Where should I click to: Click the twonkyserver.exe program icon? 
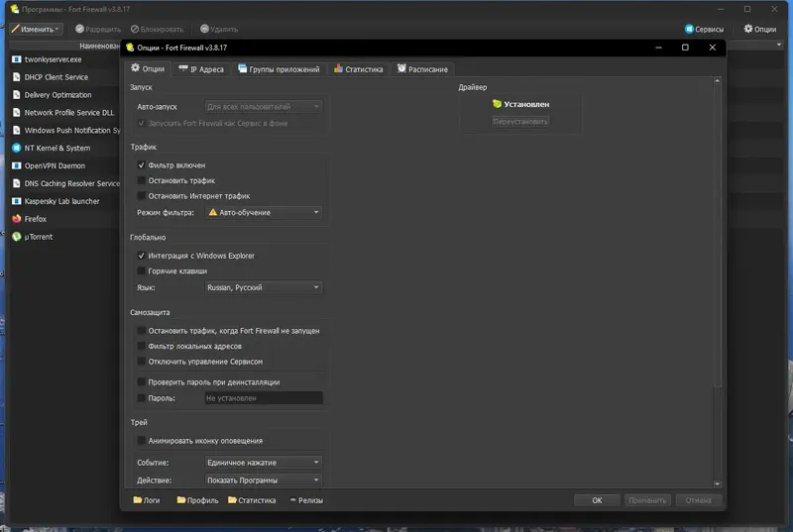16,59
